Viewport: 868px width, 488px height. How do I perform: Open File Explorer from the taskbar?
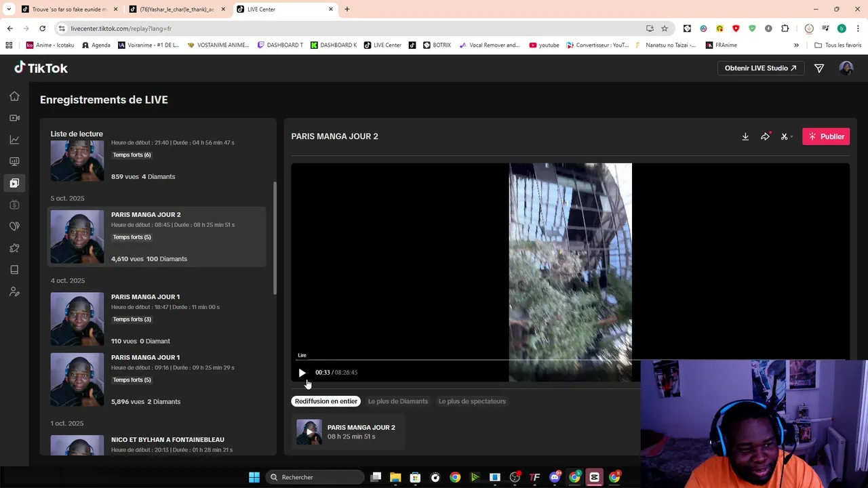(395, 477)
